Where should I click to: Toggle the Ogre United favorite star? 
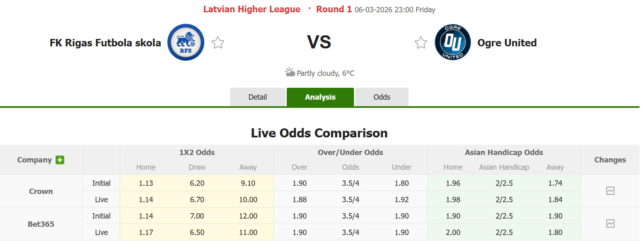[x=421, y=43]
